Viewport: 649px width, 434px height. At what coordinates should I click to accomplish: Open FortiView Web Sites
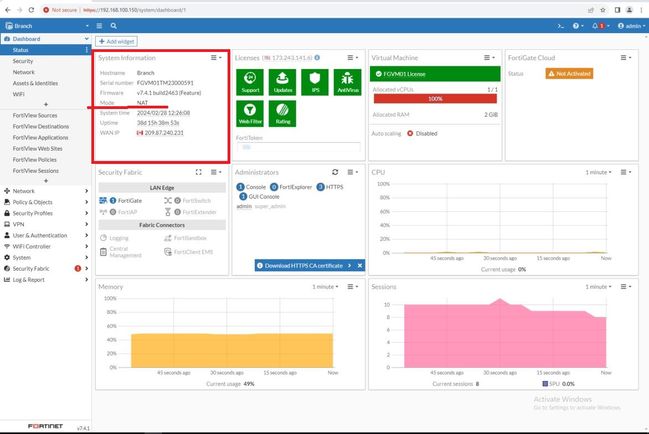click(37, 149)
